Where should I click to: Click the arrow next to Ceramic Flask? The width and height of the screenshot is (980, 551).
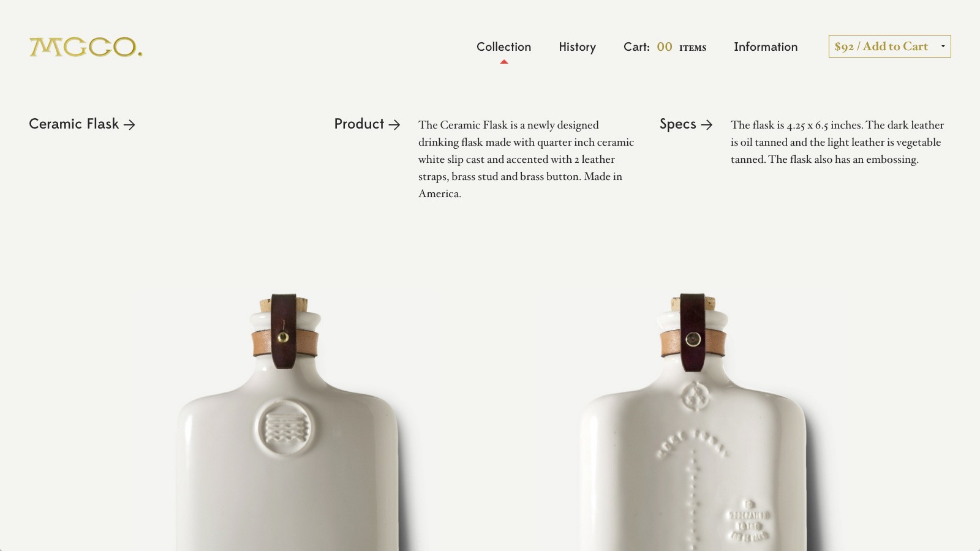129,125
